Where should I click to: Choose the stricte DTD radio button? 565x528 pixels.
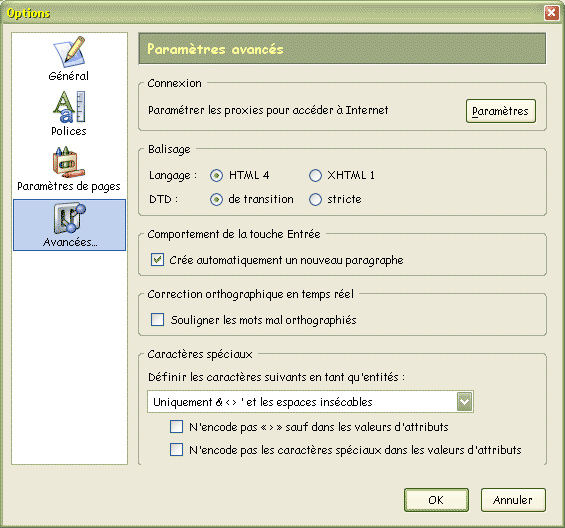(x=315, y=199)
